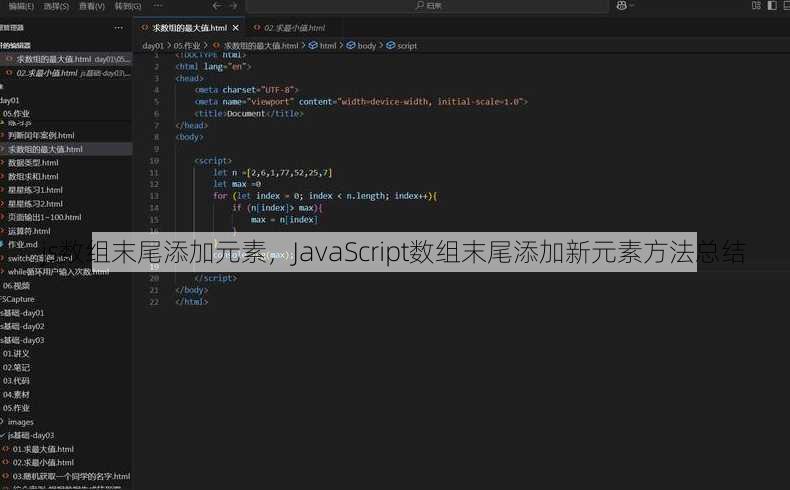Go forward with the right arrow

233,6
